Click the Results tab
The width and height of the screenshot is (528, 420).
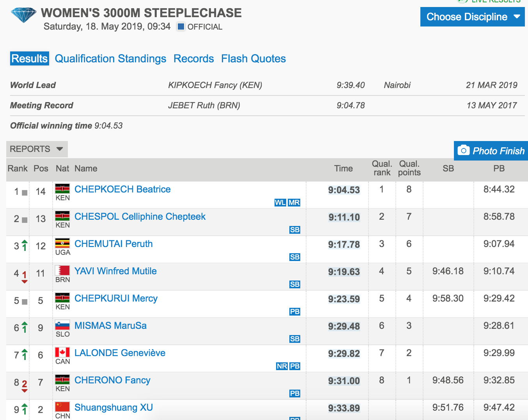pos(30,58)
